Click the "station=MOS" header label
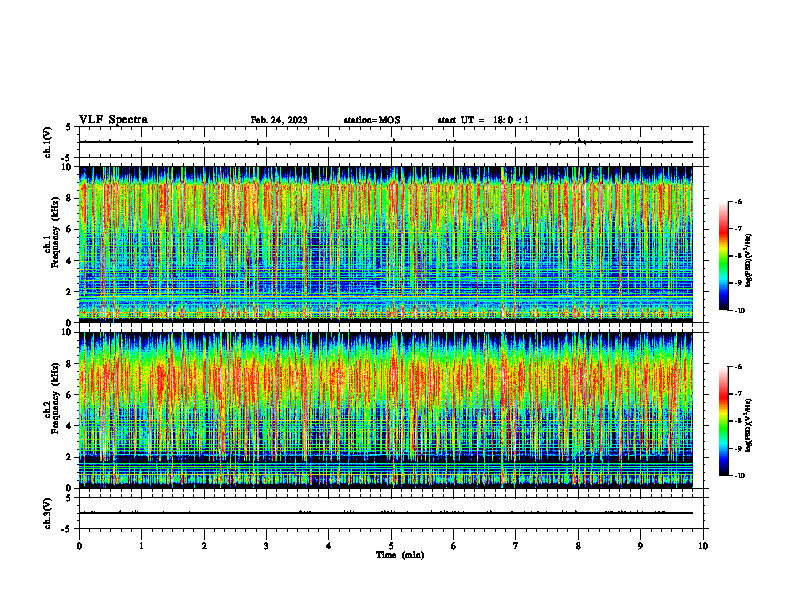792x612 pixels. tap(372, 120)
